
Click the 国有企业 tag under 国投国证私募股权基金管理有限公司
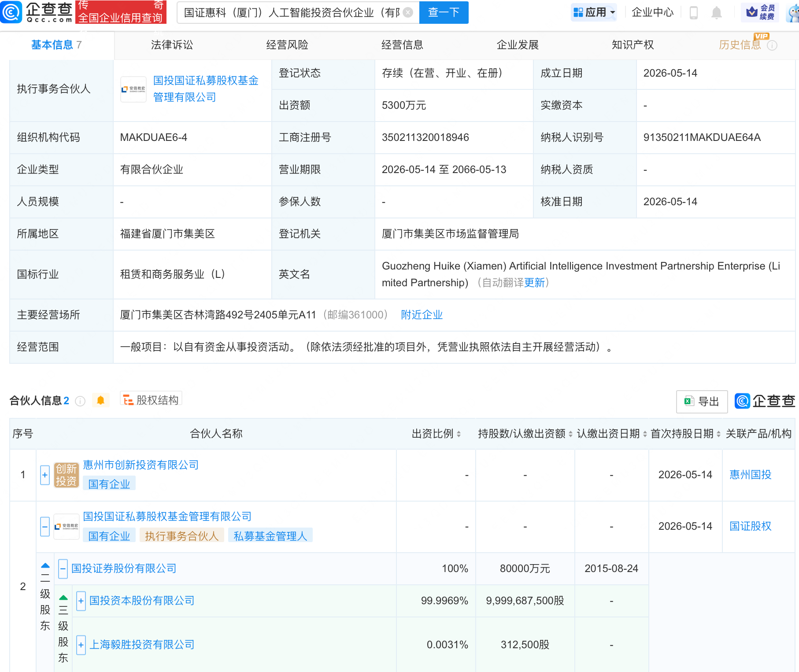click(109, 536)
